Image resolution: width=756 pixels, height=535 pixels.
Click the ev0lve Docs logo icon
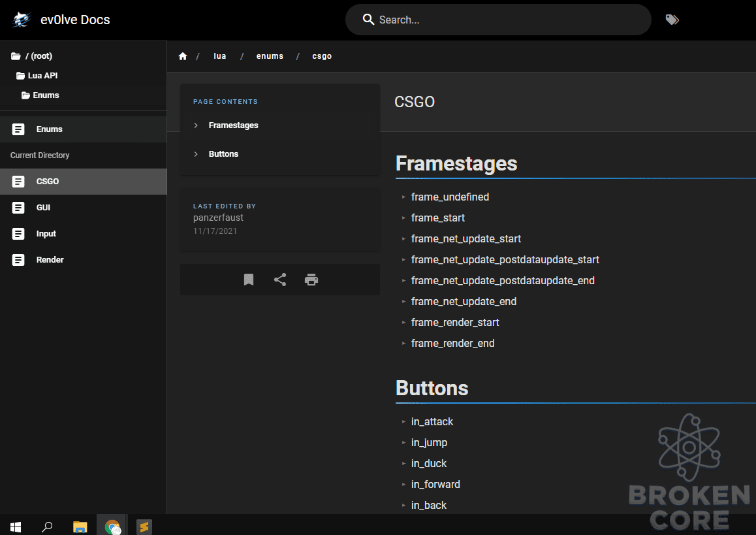tap(21, 20)
